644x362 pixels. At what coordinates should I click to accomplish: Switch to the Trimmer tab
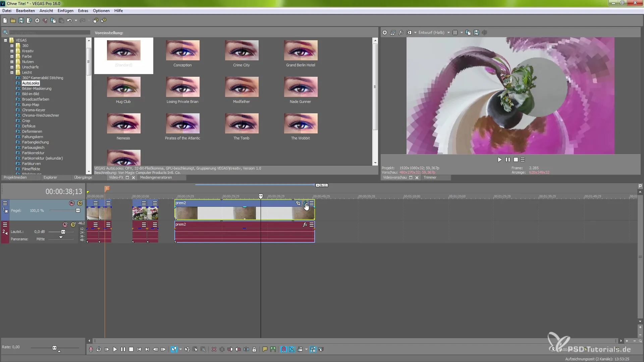click(x=430, y=177)
